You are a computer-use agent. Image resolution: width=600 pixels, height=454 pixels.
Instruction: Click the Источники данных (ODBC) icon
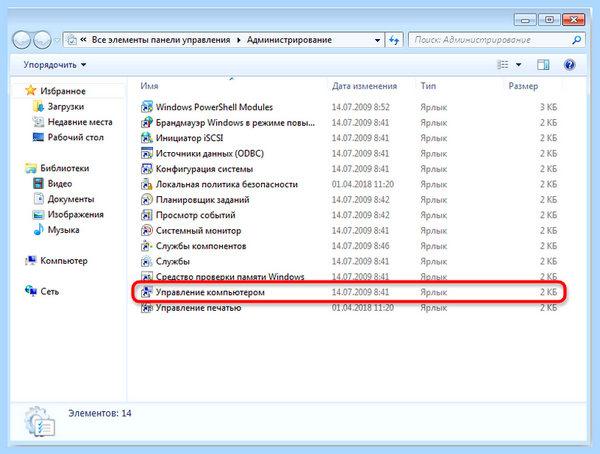pyautogui.click(x=147, y=154)
